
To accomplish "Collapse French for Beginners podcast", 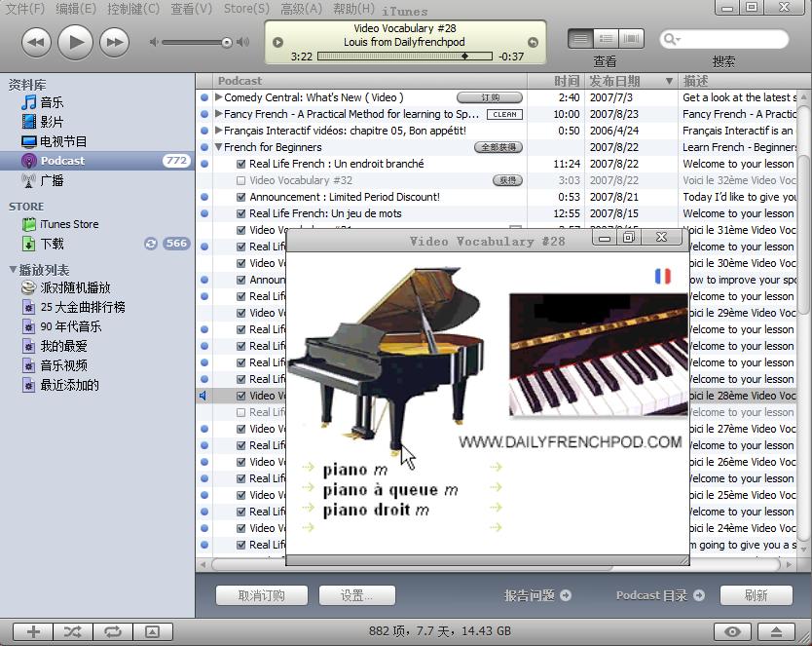I will pyautogui.click(x=218, y=147).
